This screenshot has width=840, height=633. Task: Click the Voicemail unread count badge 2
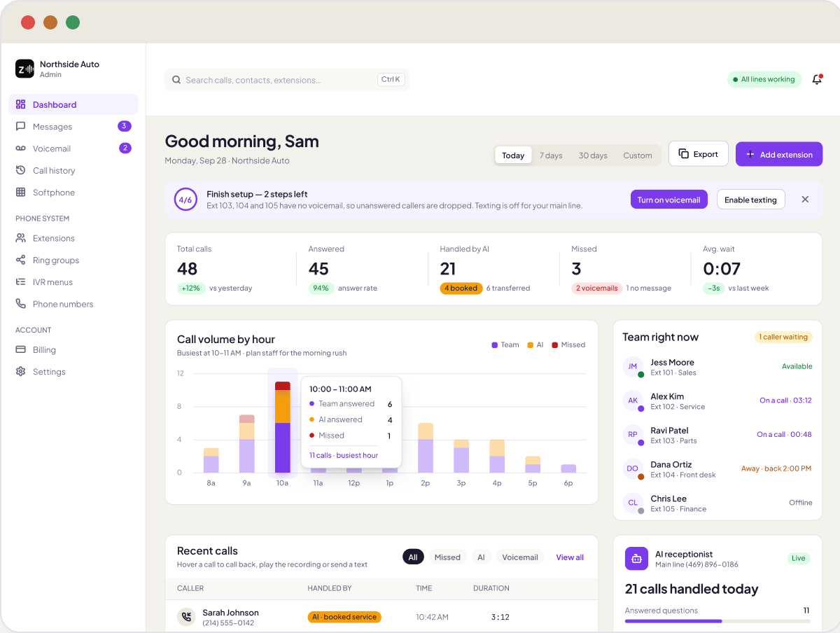click(x=125, y=148)
